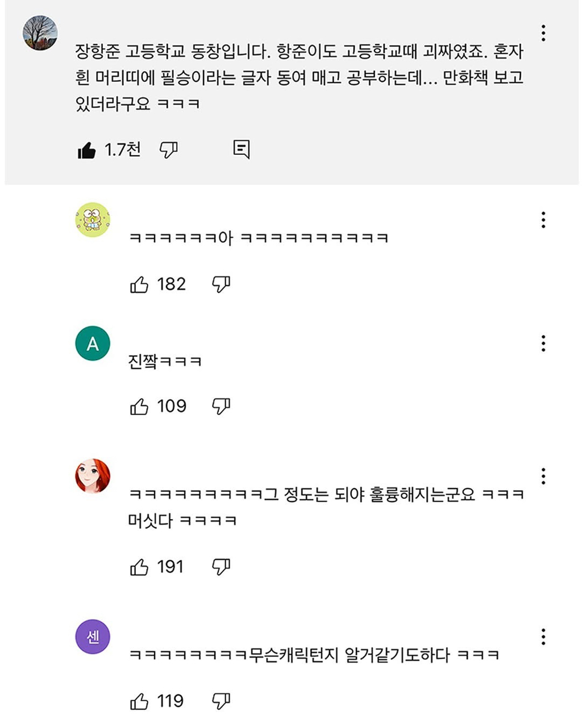Open options for the red-haired avatar reply
Viewport: 582px width, 728px height.
(543, 476)
